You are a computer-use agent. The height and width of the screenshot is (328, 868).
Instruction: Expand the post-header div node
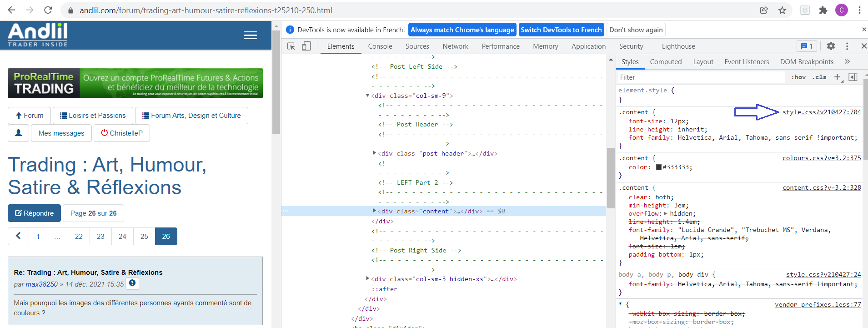[x=374, y=153]
